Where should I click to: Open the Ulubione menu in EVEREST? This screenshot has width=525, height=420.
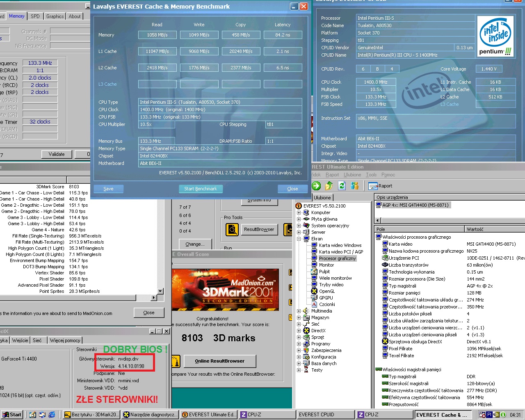pyautogui.click(x=352, y=175)
